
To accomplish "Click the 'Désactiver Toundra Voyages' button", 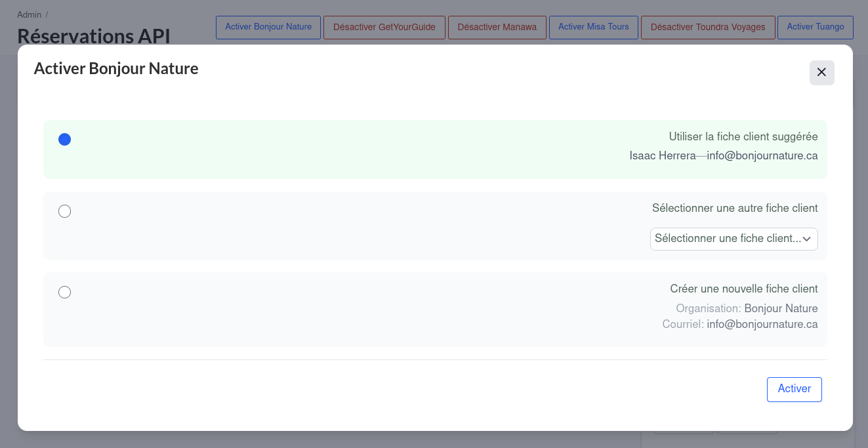I will [708, 28].
